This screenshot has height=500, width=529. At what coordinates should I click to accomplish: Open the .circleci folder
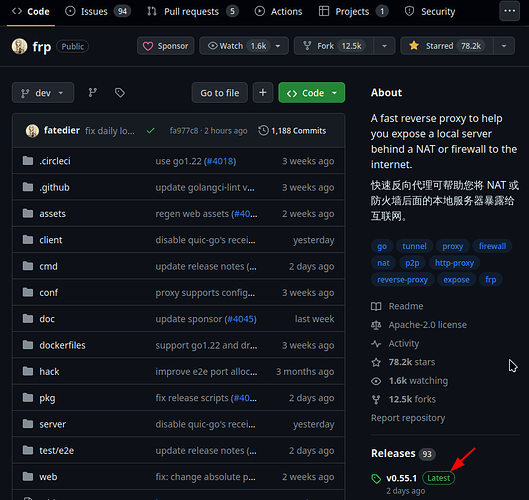(x=55, y=161)
